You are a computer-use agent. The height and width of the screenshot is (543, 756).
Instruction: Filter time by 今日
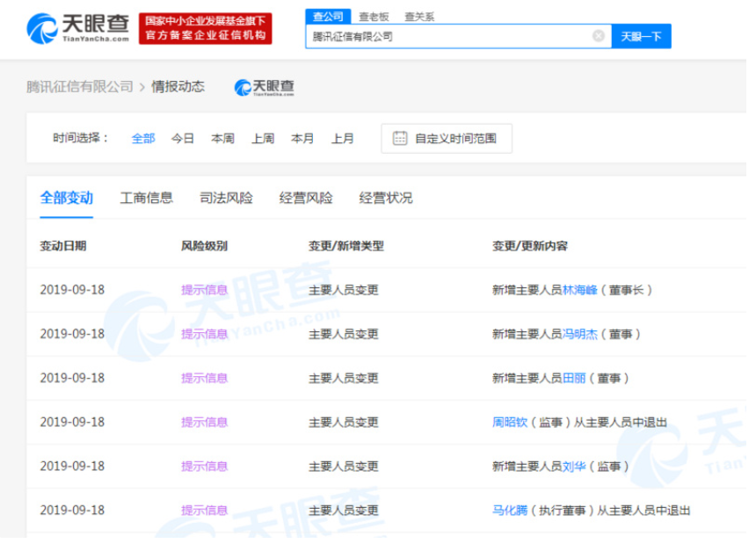[x=183, y=138]
